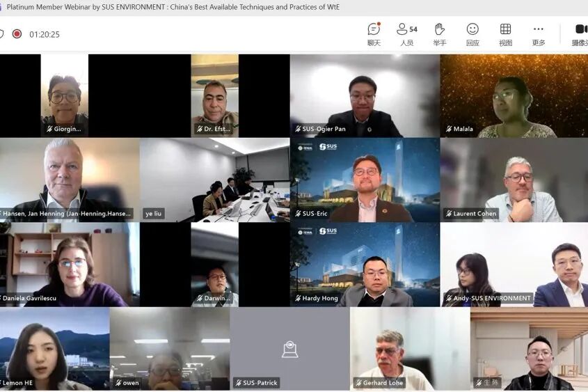Select Daniela Gavrilescu's video tile
Image resolution: width=588 pixels, height=392 pixels.
coord(70,265)
